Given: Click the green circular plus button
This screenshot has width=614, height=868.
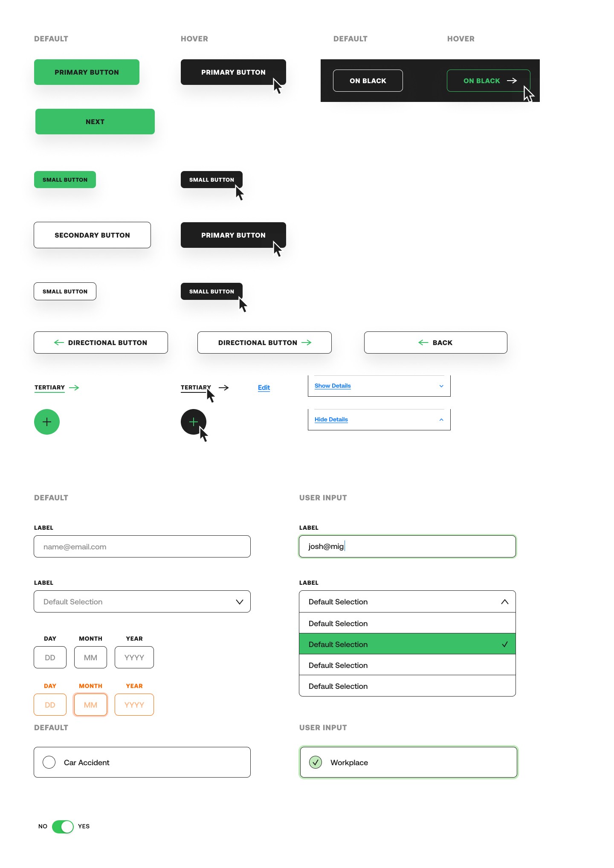Looking at the screenshot, I should (47, 422).
